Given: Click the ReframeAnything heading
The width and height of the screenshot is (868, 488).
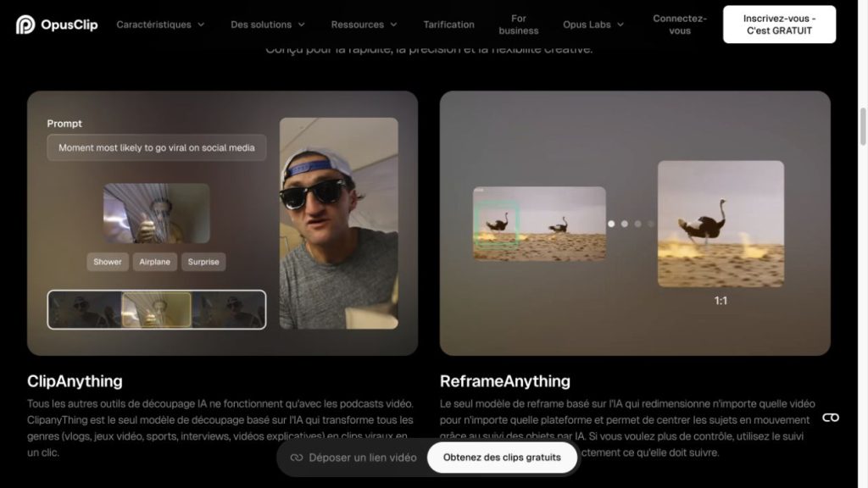Looking at the screenshot, I should 505,381.
